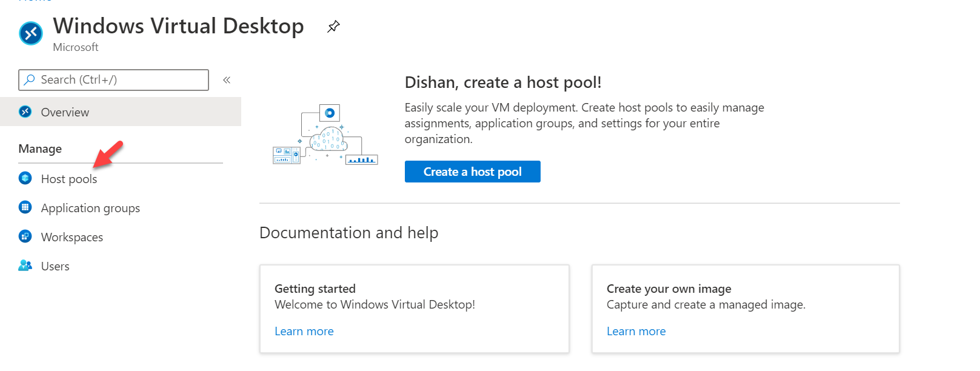Select the Getting started card
Image resolution: width=980 pixels, height=371 pixels.
(415, 309)
